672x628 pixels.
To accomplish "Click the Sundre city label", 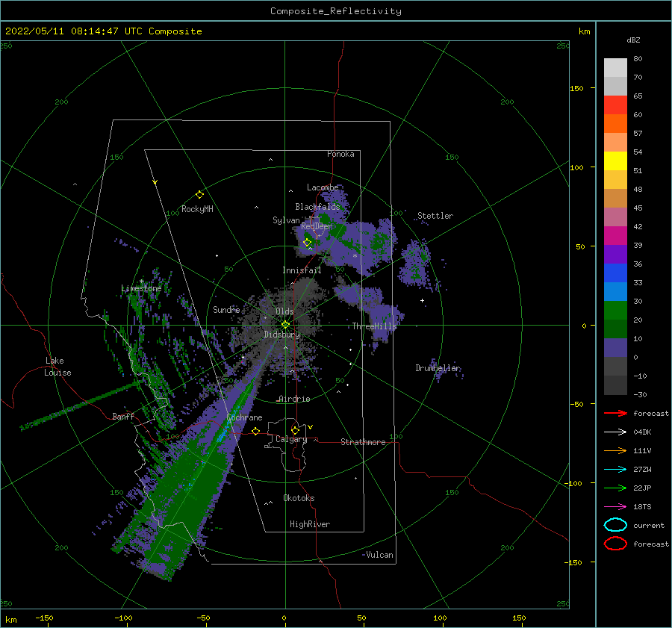I will 226,309.
